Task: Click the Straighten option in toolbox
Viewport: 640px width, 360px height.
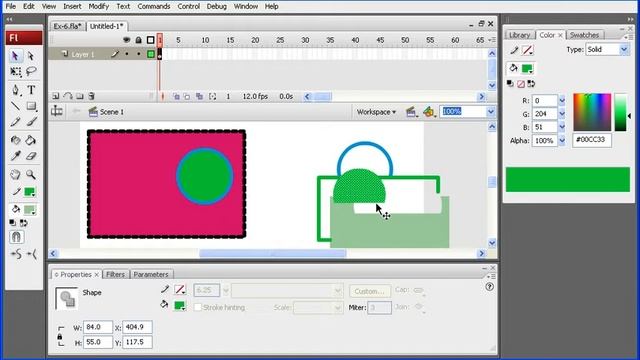Action: [x=31, y=254]
